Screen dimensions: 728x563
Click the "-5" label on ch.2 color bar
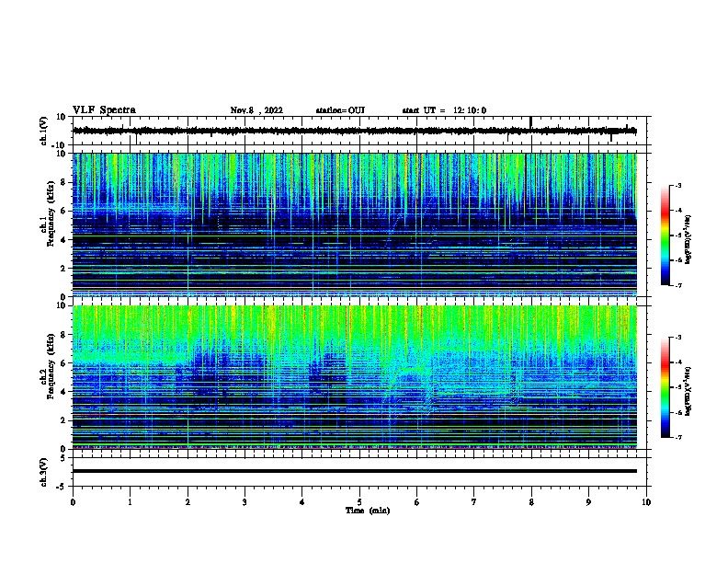[x=677, y=387]
